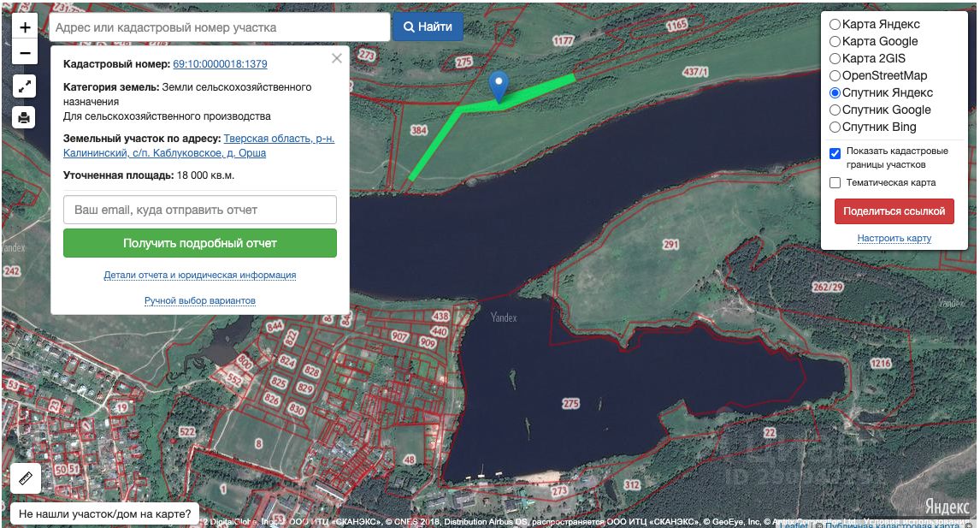Click Поделиться ссылкой button
Screen dimensions: 980x528
[894, 211]
